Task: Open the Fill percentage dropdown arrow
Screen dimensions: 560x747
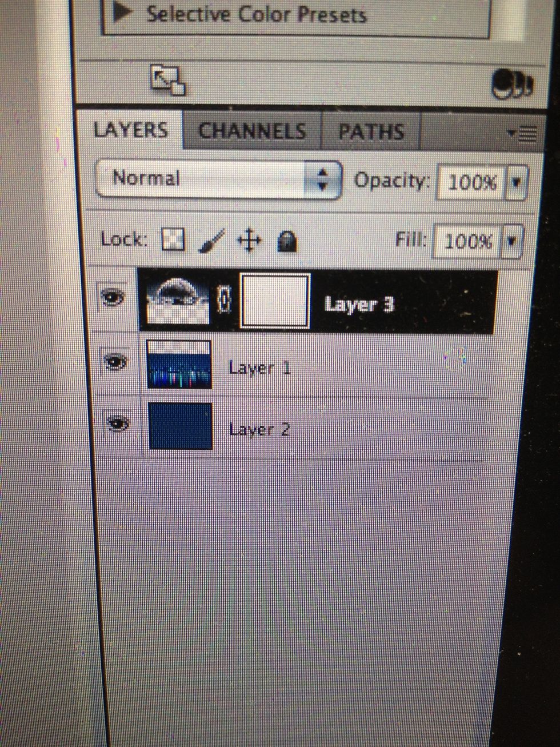Action: click(512, 242)
